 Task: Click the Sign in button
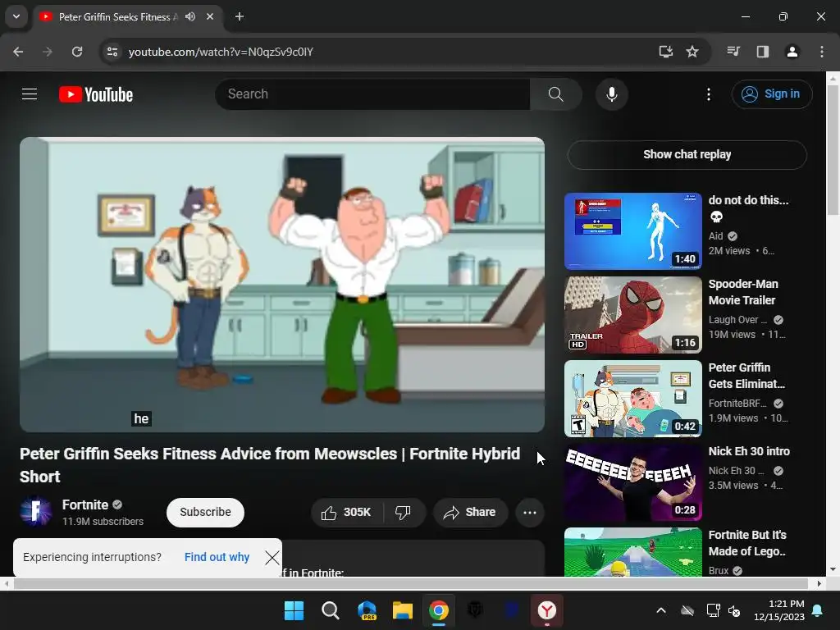click(x=771, y=94)
